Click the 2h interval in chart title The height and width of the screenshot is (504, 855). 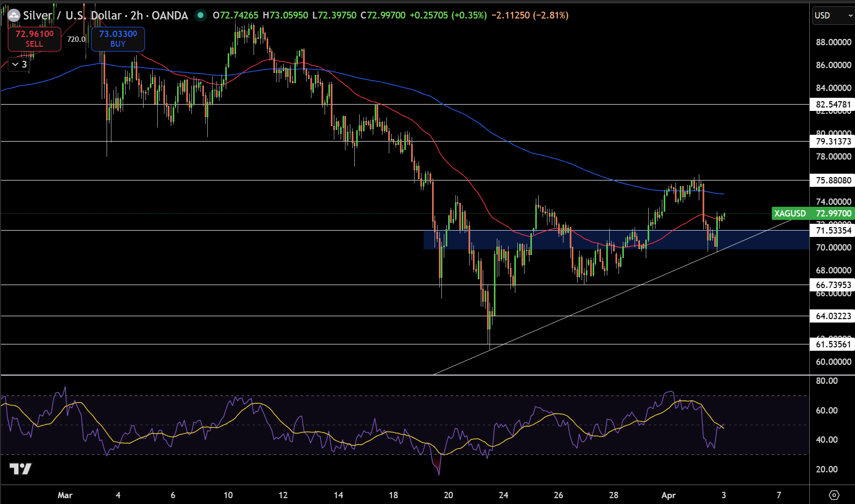click(136, 16)
